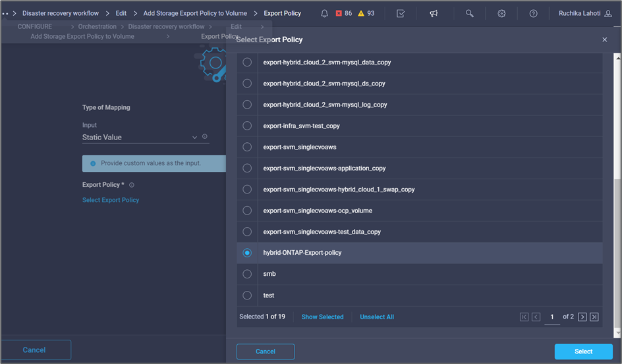The width and height of the screenshot is (622, 364).
Task: Open the help question mark icon
Action: [x=534, y=13]
